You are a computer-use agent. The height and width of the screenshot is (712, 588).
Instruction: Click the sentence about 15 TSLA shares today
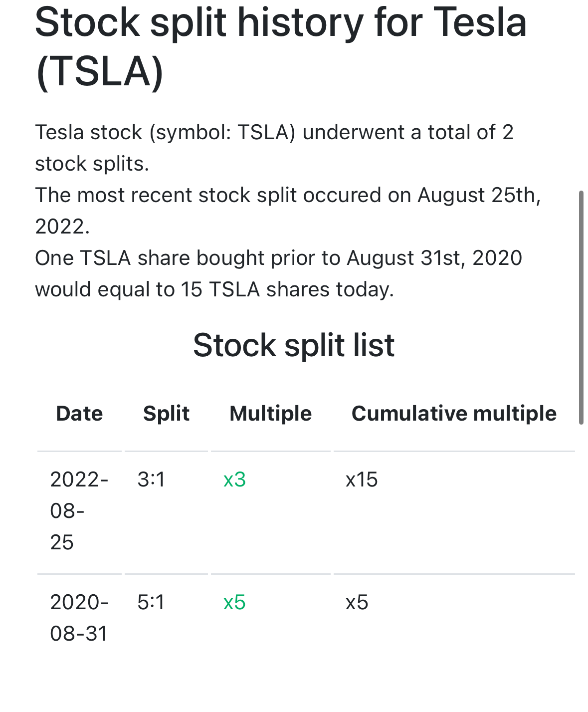pyautogui.click(x=214, y=289)
